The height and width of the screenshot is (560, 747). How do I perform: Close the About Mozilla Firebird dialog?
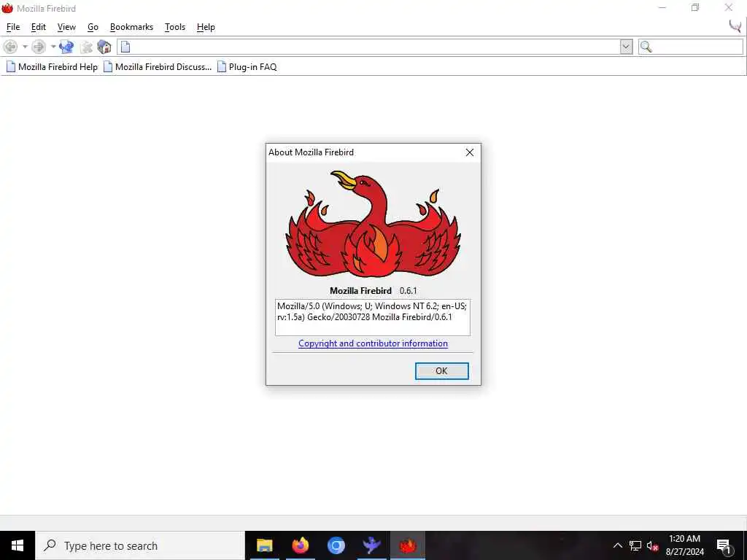[x=470, y=152]
